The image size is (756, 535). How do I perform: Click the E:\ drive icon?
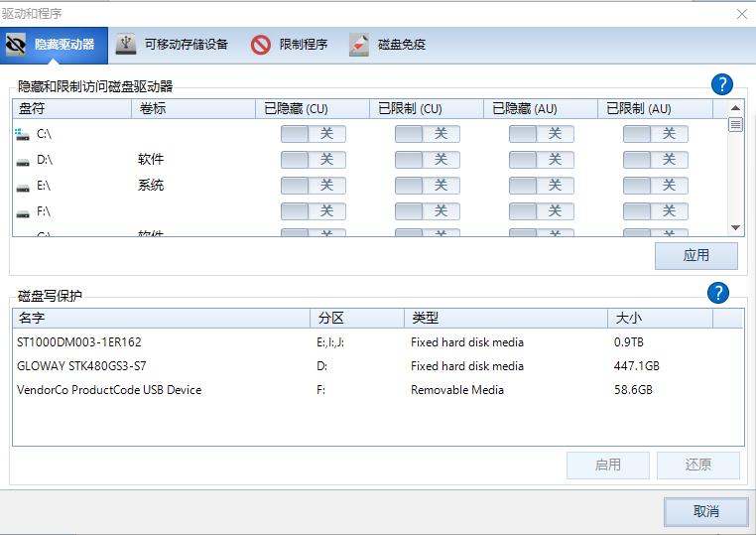tap(23, 189)
